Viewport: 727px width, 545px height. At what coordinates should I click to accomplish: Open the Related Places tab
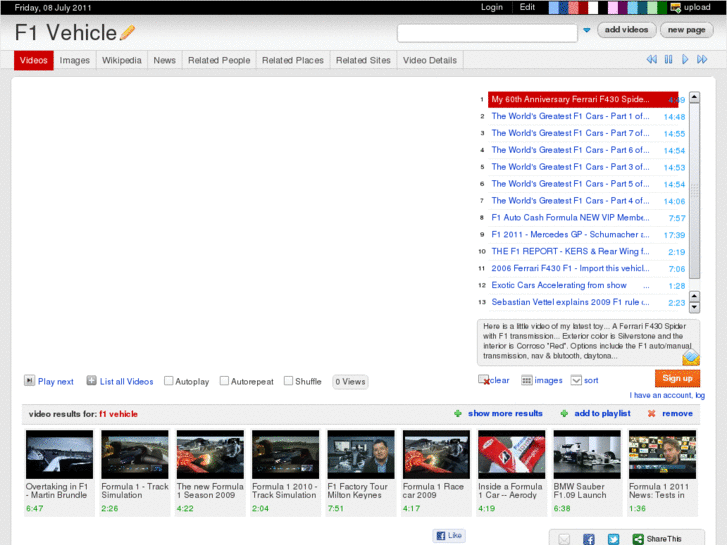click(293, 60)
